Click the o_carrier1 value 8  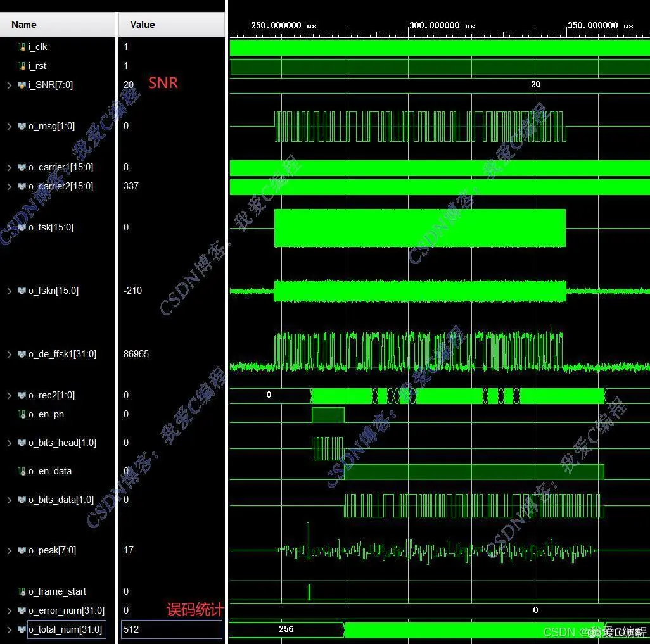pyautogui.click(x=126, y=167)
